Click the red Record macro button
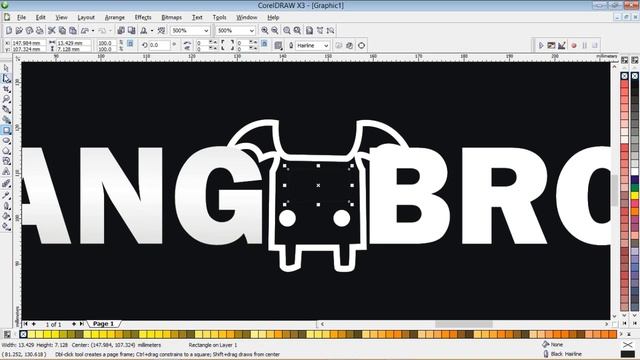 click(x=574, y=45)
